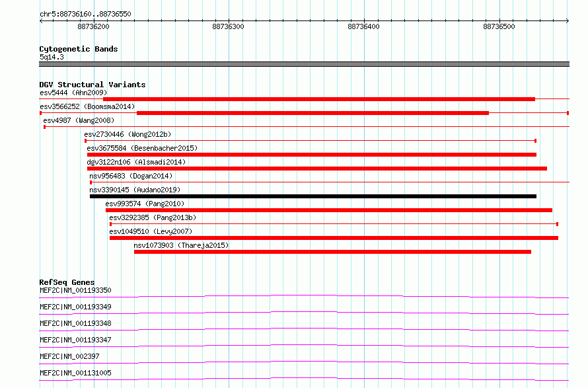The height and width of the screenshot is (388, 588).
Task: Open nsv3390145 (Audano2019) label
Action: pos(135,190)
